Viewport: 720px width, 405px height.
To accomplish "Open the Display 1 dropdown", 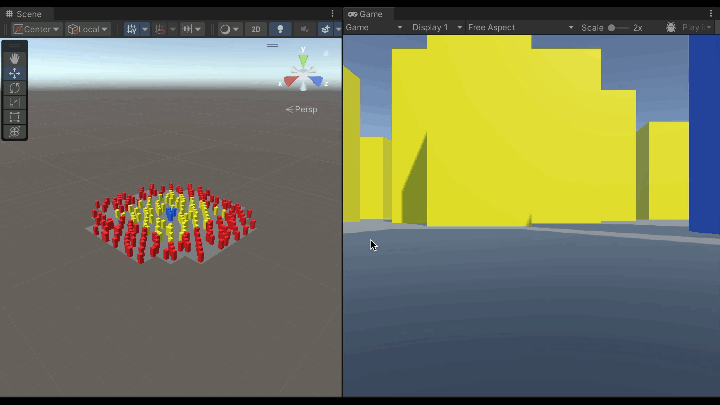I will 437,28.
